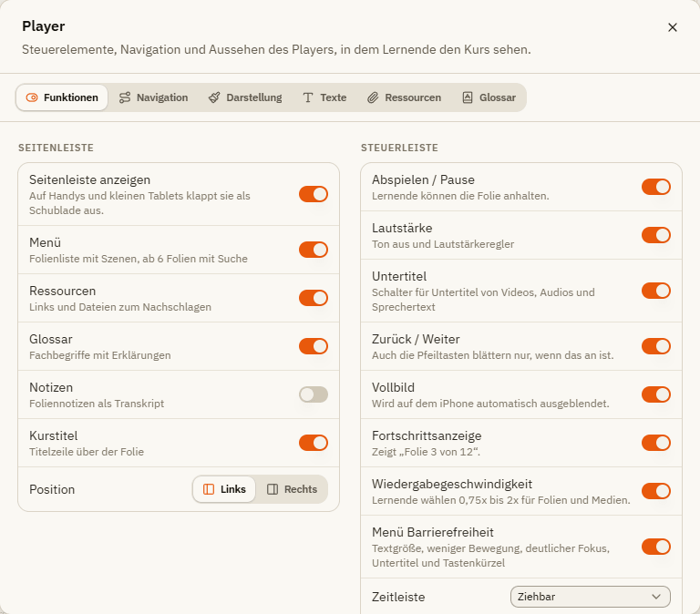Set sidebar position to Rechts
The height and width of the screenshot is (614, 700).
click(292, 489)
